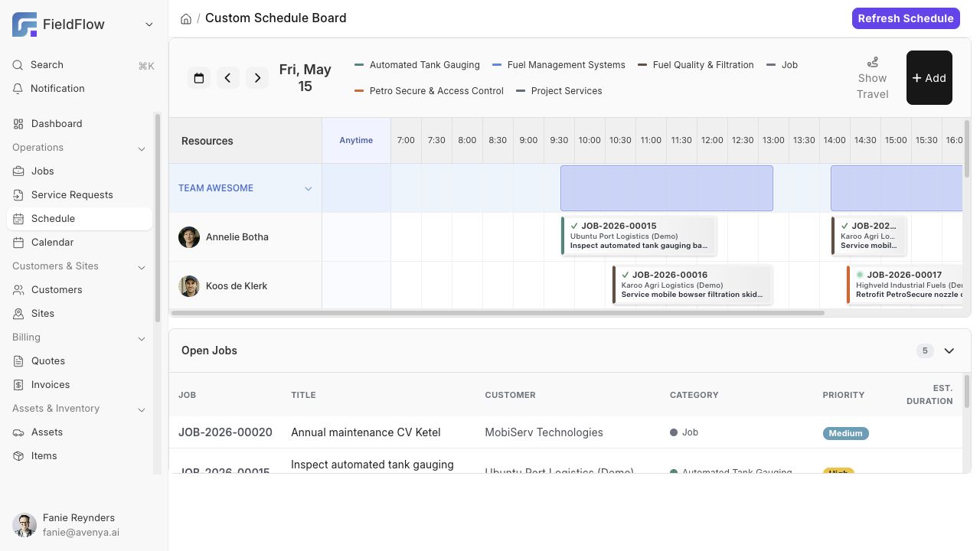This screenshot has width=980, height=551.
Task: Collapse the Open Jobs panel chevron
Action: pos(949,350)
